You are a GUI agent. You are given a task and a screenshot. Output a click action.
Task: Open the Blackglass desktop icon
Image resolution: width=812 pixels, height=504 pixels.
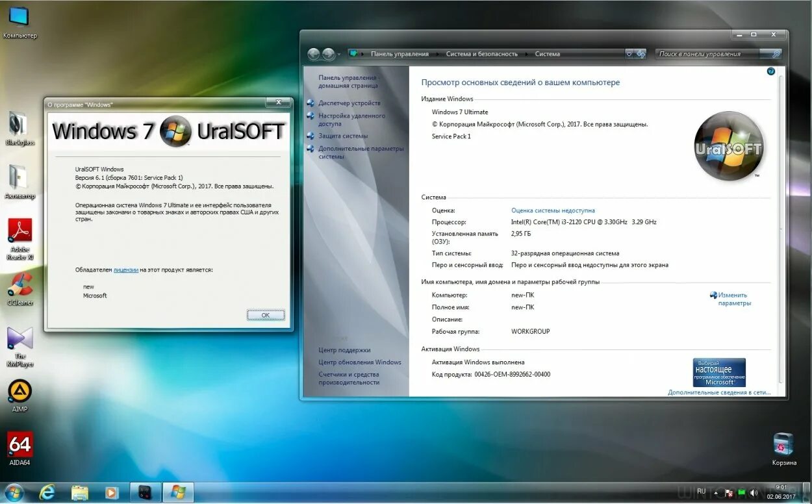(19, 128)
